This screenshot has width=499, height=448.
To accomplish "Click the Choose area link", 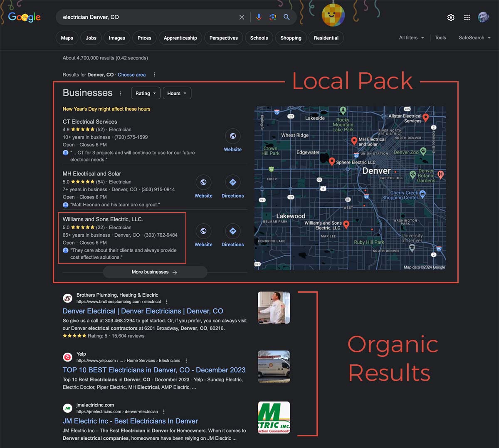I will pos(131,74).
